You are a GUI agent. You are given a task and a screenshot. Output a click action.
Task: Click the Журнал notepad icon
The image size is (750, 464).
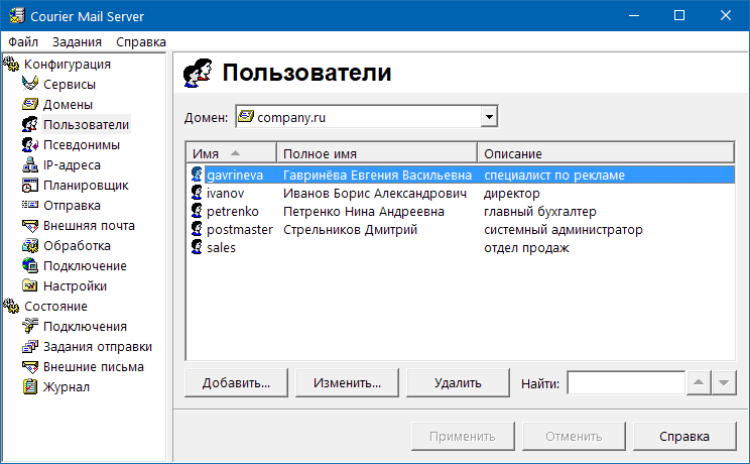coord(30,387)
